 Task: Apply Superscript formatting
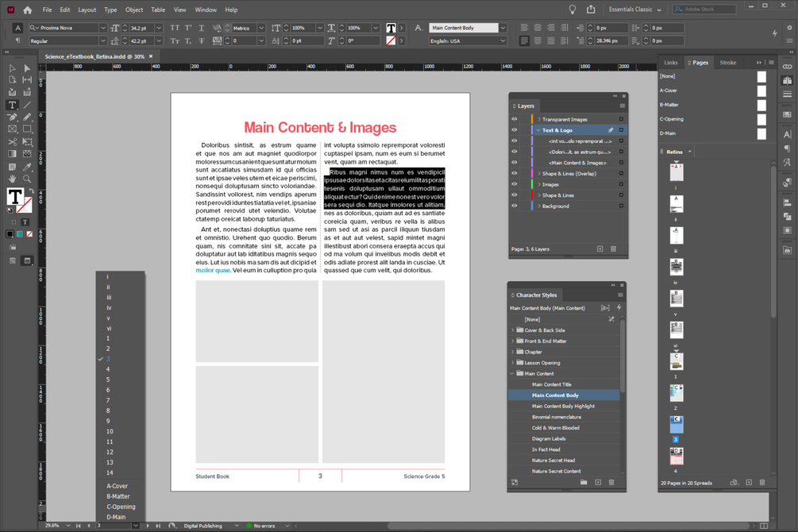188,28
